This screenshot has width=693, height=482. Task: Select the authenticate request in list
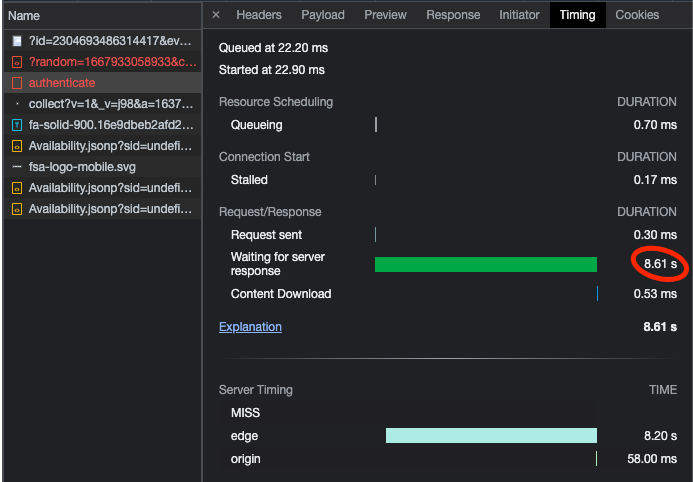click(102, 83)
